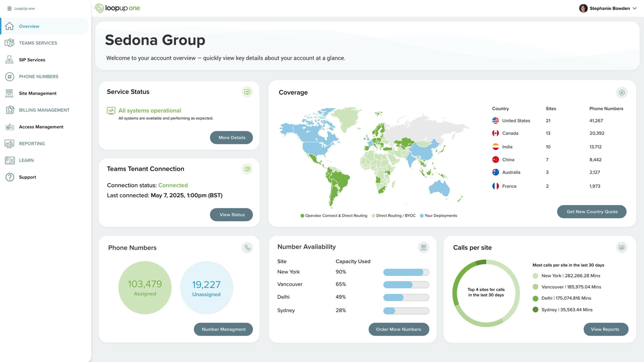Click the All systems operational pulse icon
Image resolution: width=644 pixels, height=362 pixels.
tap(111, 111)
